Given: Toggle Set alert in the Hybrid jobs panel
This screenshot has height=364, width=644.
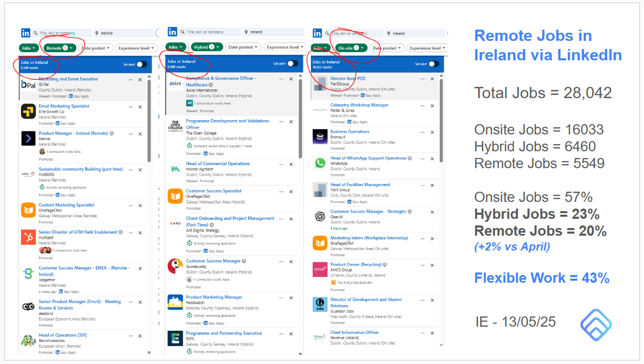Looking at the screenshot, I should [x=293, y=63].
